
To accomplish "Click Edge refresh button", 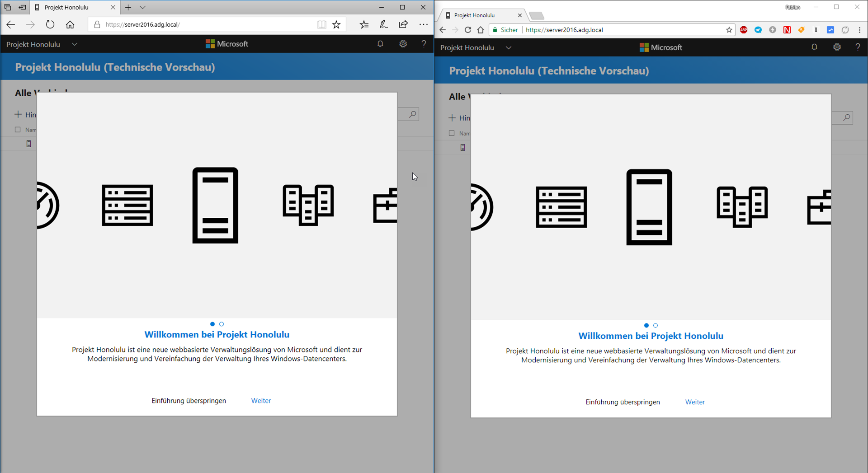I will coord(50,24).
